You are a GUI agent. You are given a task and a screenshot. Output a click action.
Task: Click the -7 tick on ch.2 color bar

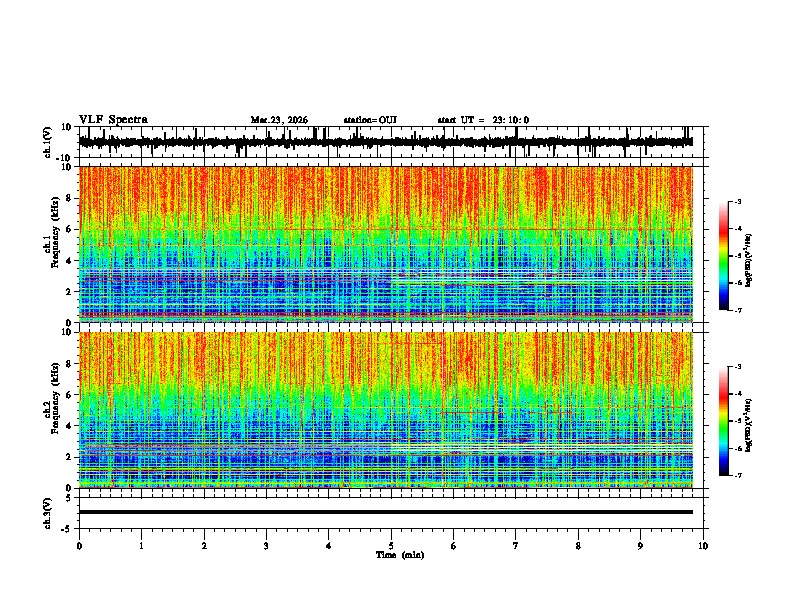[x=737, y=475]
